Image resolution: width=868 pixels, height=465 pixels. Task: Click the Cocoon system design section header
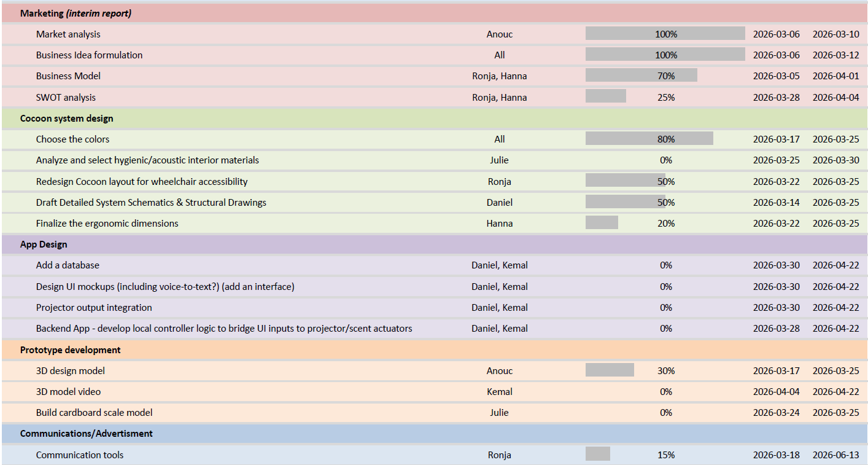point(66,119)
